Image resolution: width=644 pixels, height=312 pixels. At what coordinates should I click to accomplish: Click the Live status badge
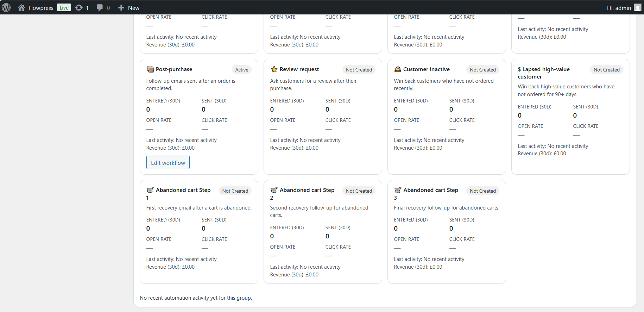pos(64,7)
